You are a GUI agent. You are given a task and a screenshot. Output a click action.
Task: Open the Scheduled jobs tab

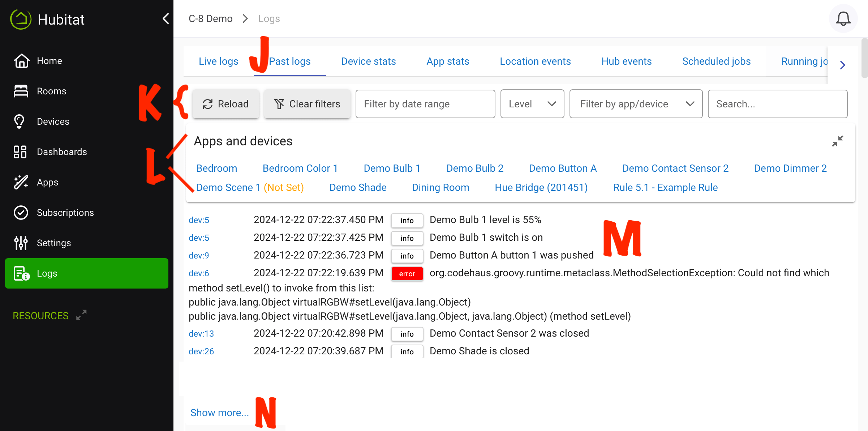click(716, 61)
